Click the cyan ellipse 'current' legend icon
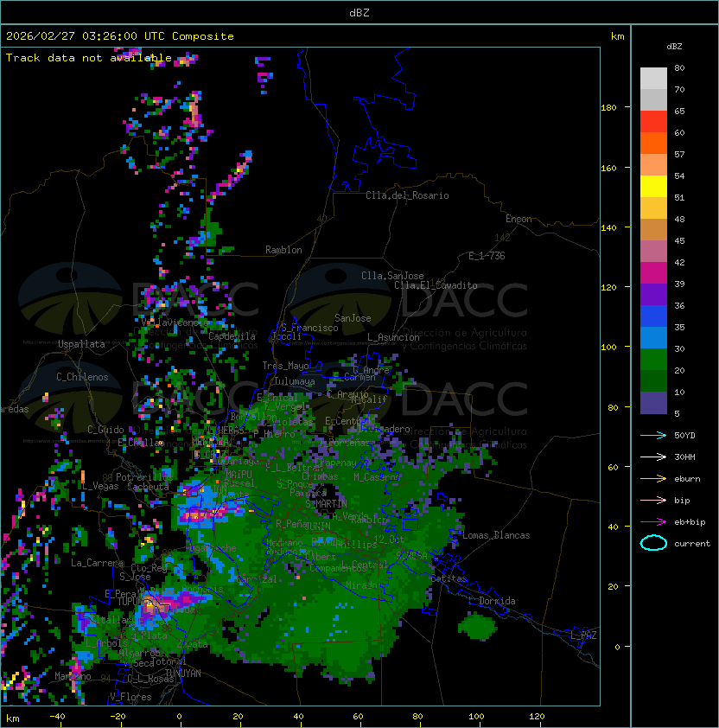The image size is (719, 728). tap(653, 543)
